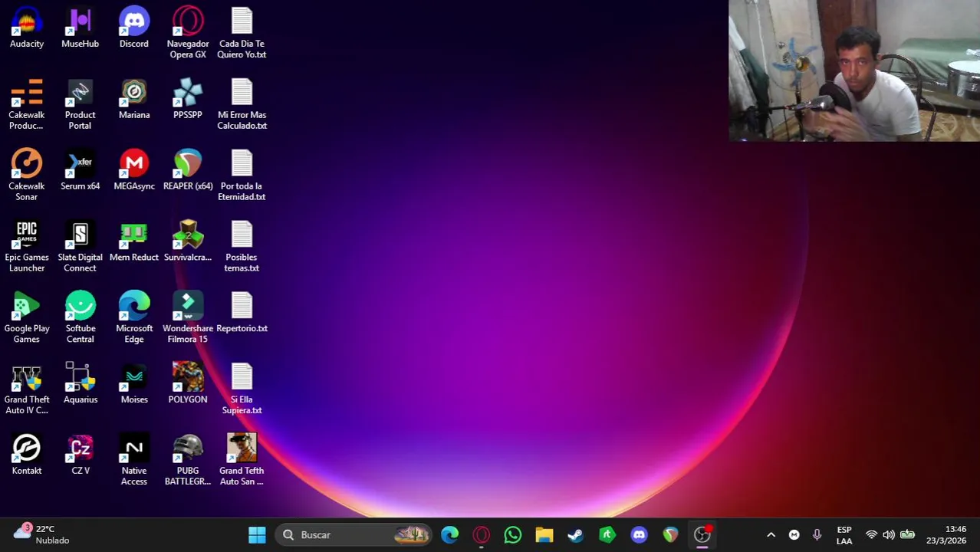The width and height of the screenshot is (980, 552).
Task: Open the volume speaker tray icon
Action: coord(889,534)
